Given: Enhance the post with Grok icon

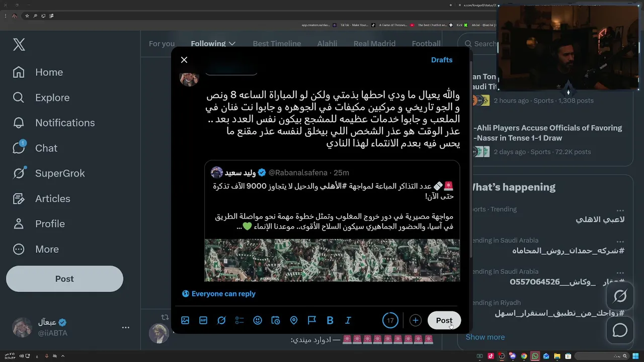Looking at the screenshot, I should pyautogui.click(x=221, y=320).
